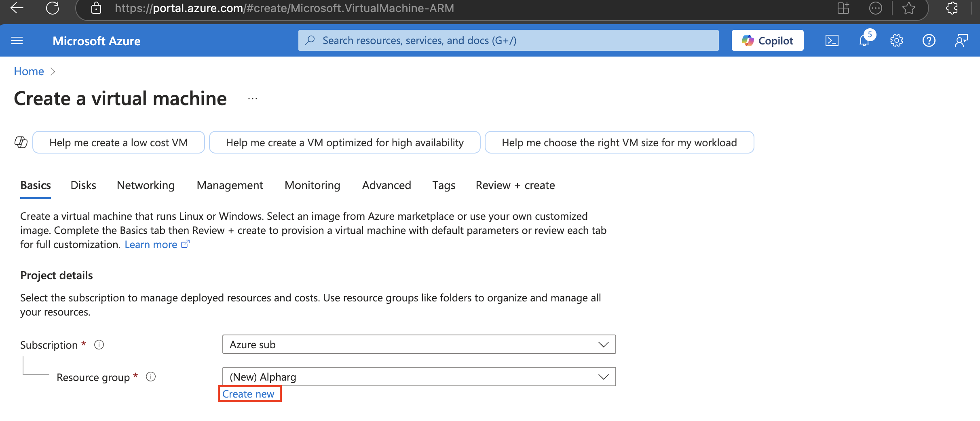Screen dimensions: 980x421
Task: Bookmark this page with the star icon
Action: pyautogui.click(x=909, y=8)
